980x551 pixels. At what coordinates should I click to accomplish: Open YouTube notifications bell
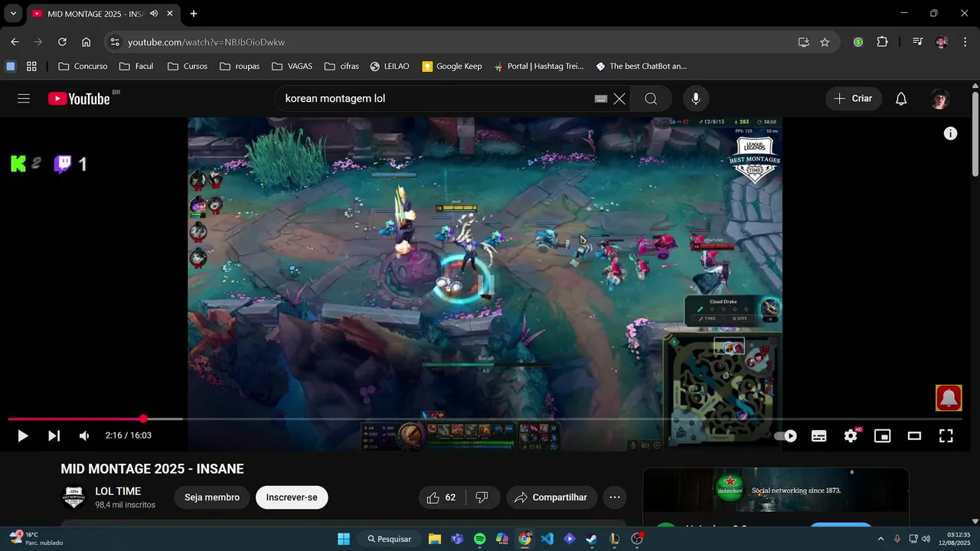(x=901, y=98)
